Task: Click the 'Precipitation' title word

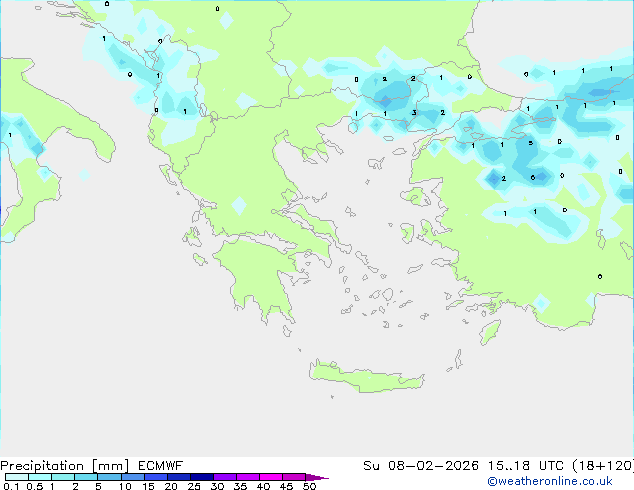Action: click(x=42, y=466)
